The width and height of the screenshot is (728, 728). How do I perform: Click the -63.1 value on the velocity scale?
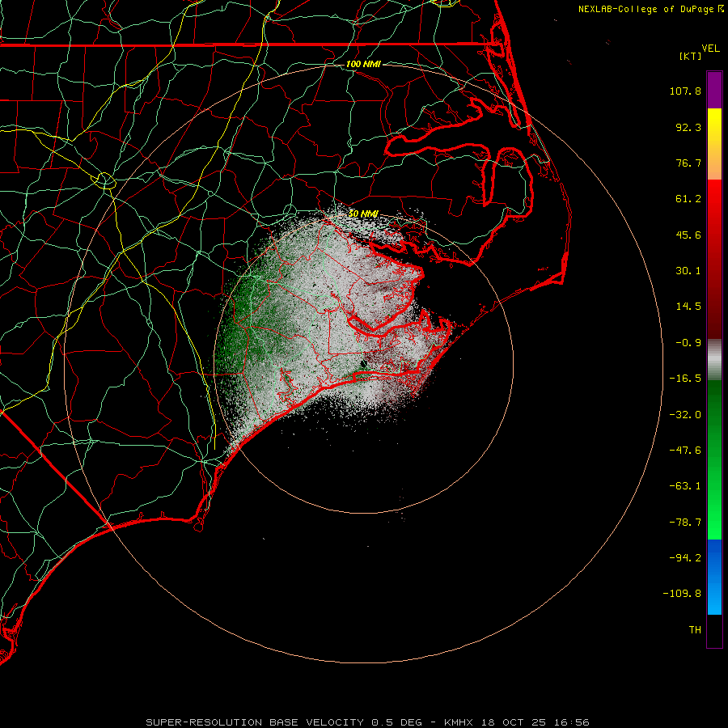(x=685, y=486)
